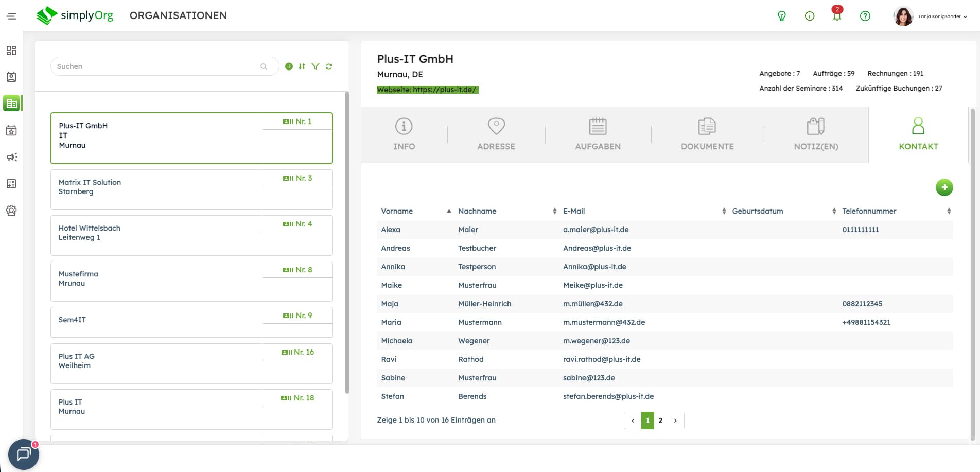Viewport: 980px width, 472px height.
Task: Switch to the DOKUMENTE tab
Action: click(707, 135)
